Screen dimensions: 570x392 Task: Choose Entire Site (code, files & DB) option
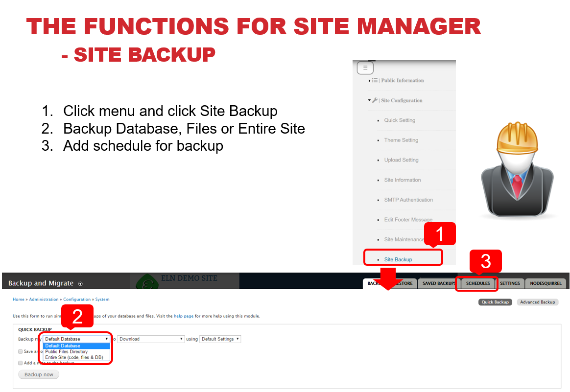tap(74, 358)
